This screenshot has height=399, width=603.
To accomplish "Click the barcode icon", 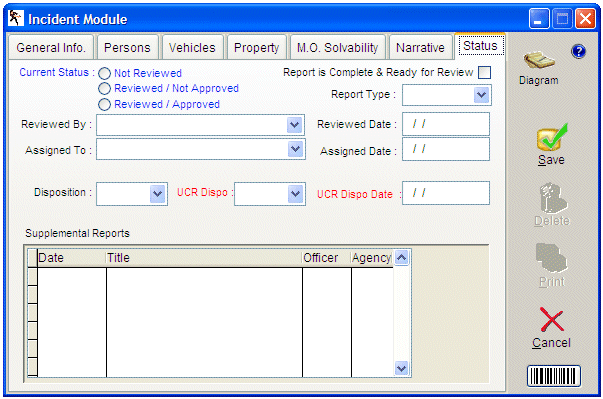I will click(x=554, y=376).
